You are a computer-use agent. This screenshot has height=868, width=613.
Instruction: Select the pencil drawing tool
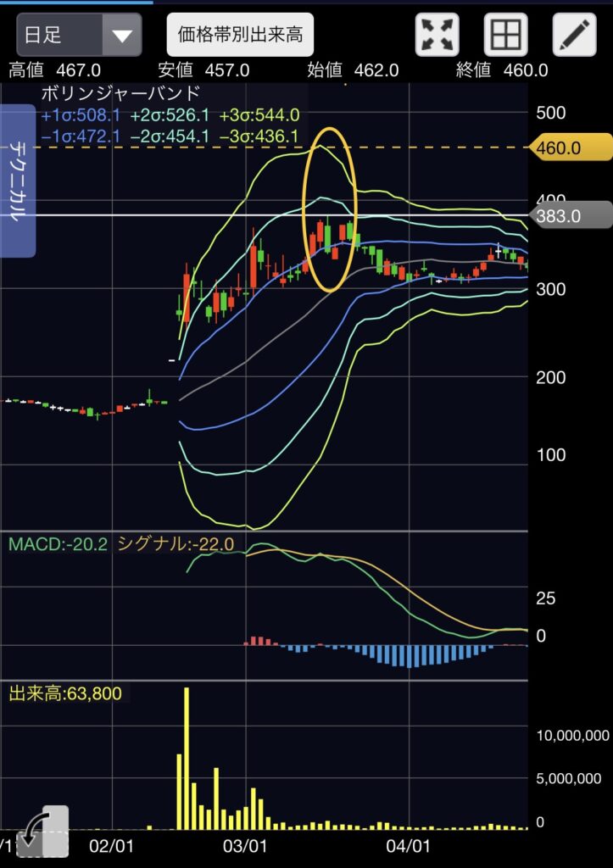pyautogui.click(x=574, y=35)
